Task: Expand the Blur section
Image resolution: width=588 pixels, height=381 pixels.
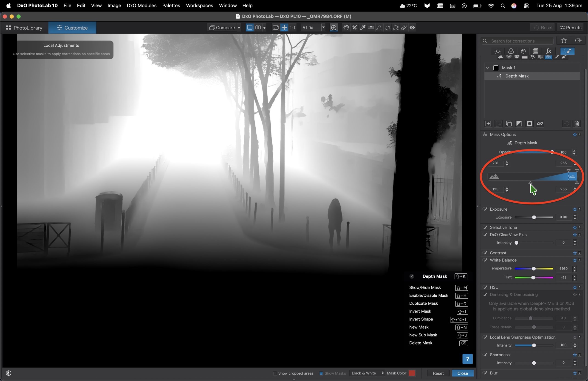Action: [494, 373]
